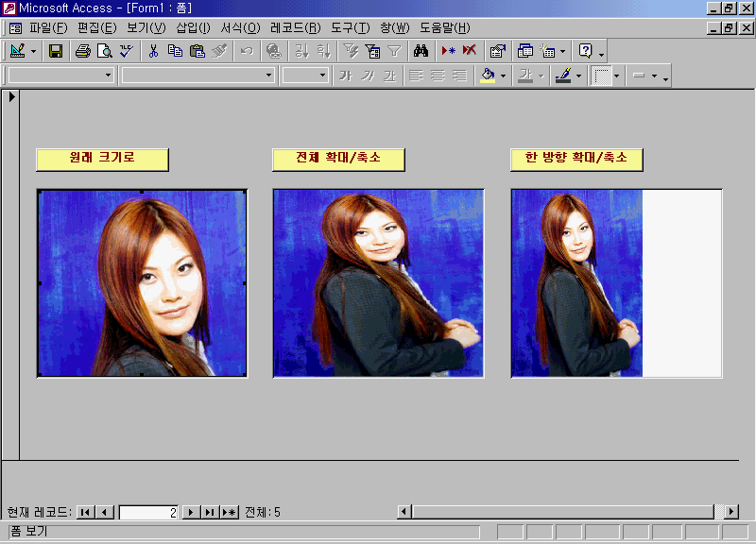Click the horizontal scrollbar left arrow
The width and height of the screenshot is (756, 544).
click(404, 512)
